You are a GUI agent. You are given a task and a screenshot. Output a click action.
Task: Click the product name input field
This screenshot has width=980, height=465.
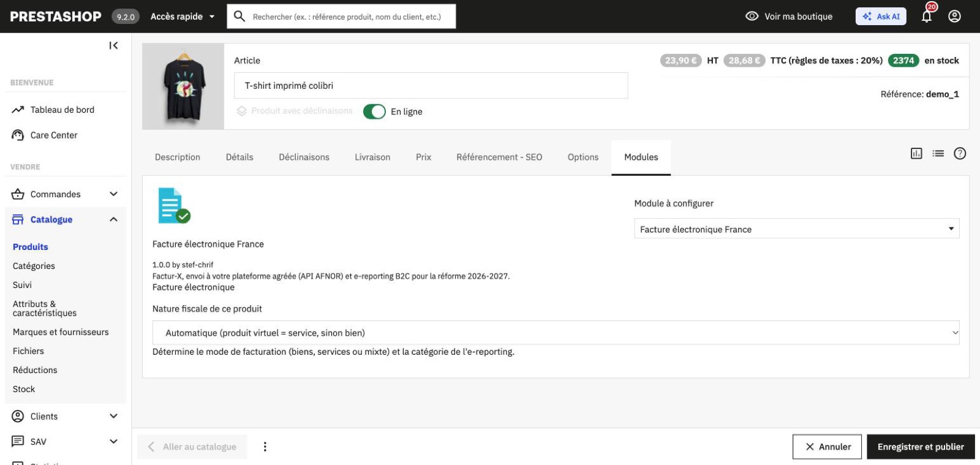point(431,86)
